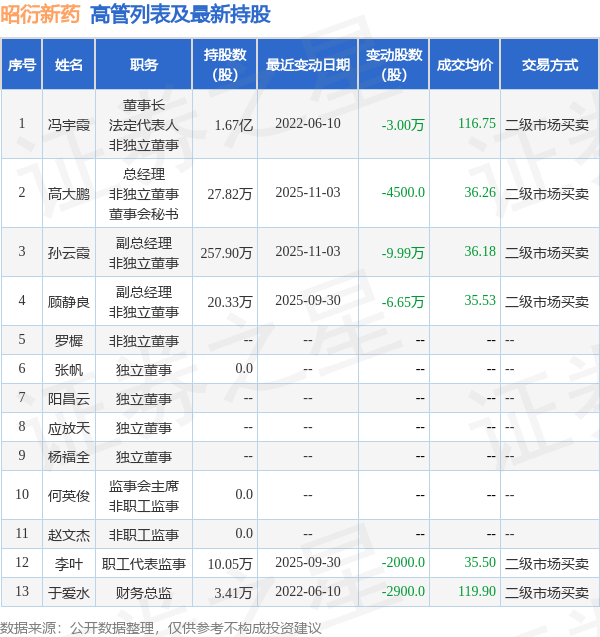Screen dimensions: 600x637
Task: Click the name 赵文杰
Action: coord(69,535)
